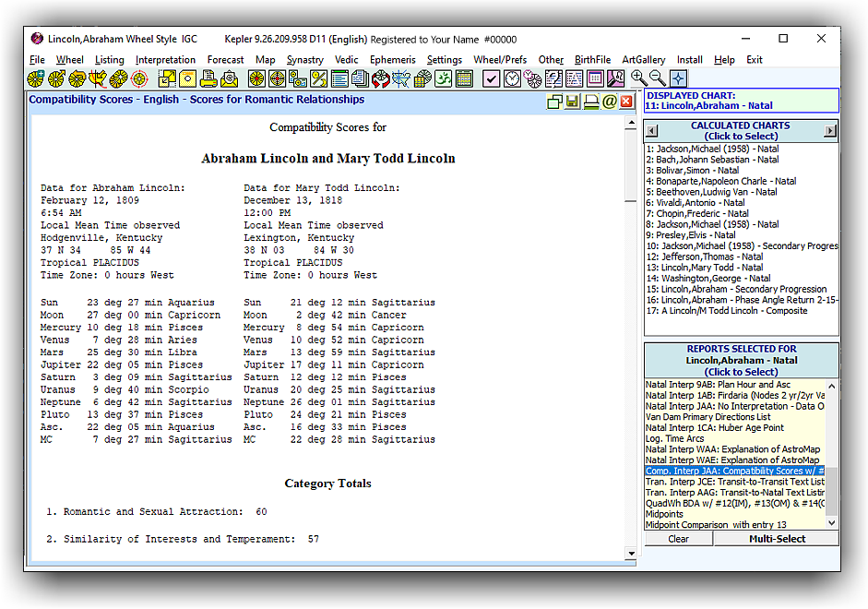
Task: Click the report's vertical scrollbar down arrow
Action: [632, 554]
